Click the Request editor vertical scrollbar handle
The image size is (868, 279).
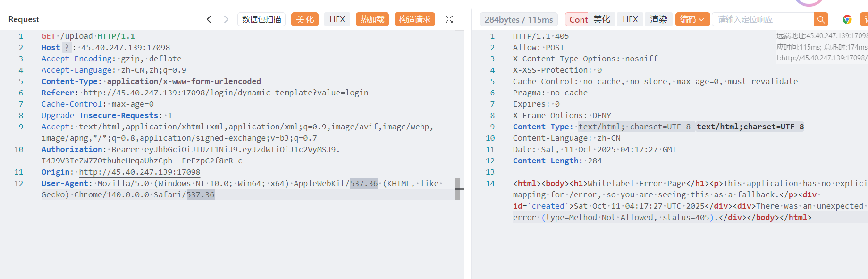457,189
